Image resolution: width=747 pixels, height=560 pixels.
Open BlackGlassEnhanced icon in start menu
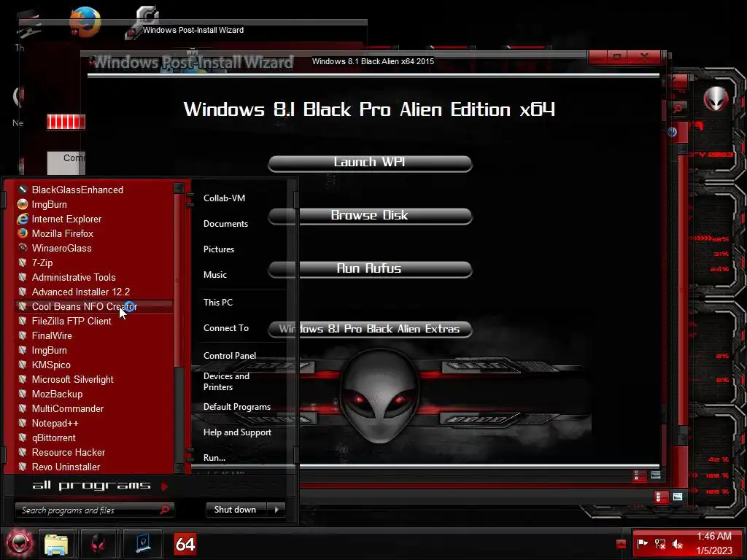pos(23,190)
